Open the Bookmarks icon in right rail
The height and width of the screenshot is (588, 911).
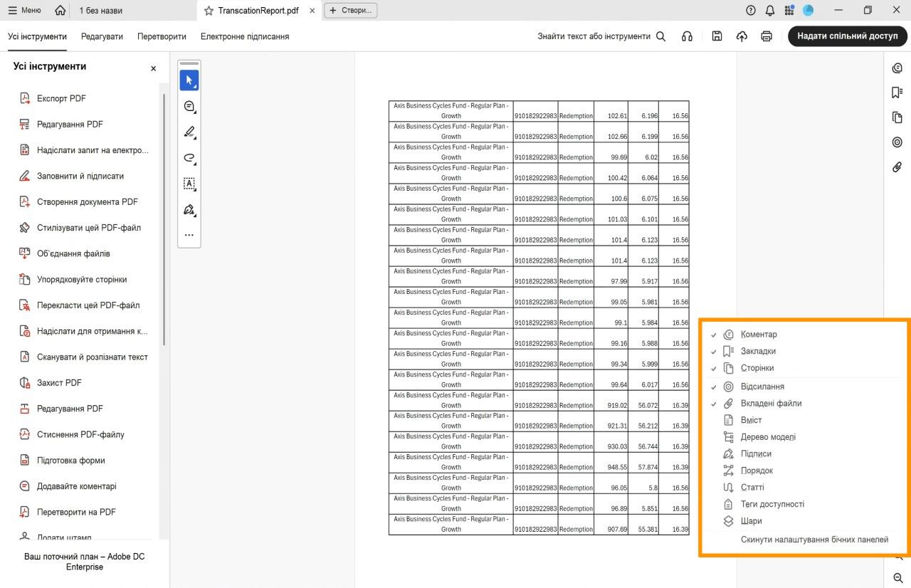pos(897,93)
